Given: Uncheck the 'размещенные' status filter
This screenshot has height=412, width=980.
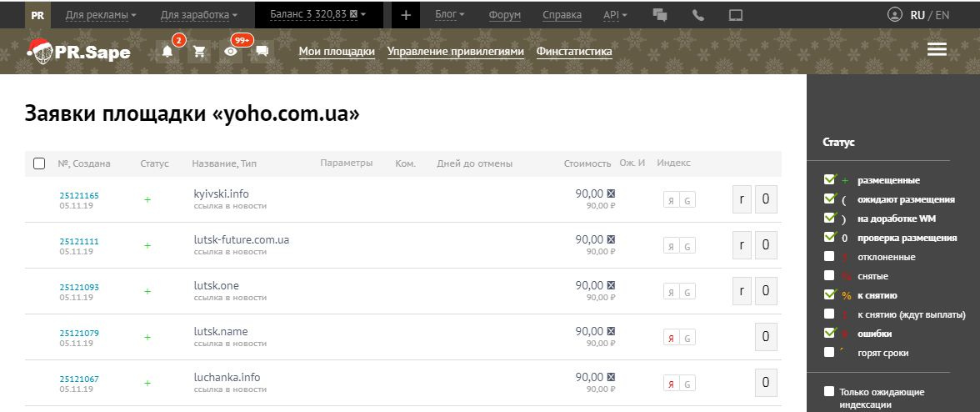Looking at the screenshot, I should pos(829,180).
